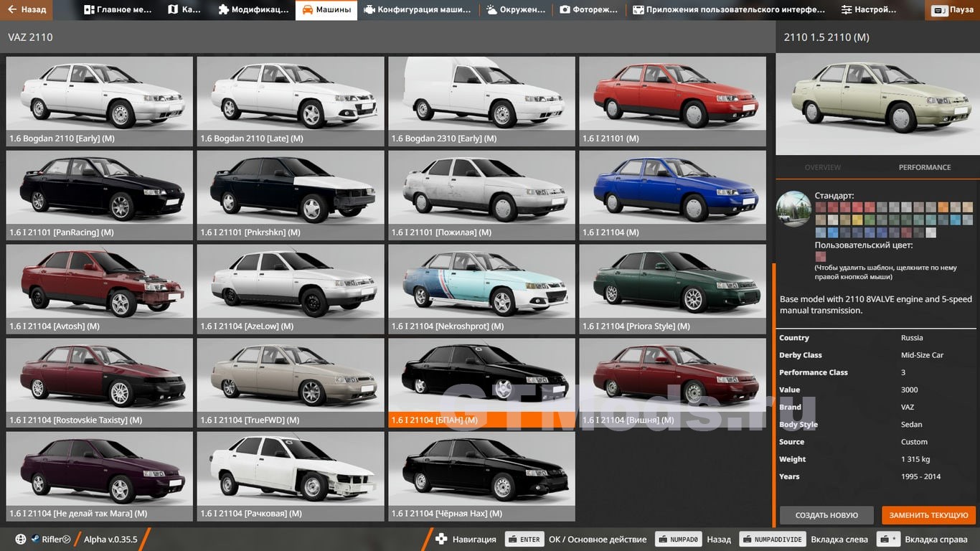Switch to the OVERVIEW tab
This screenshot has width=980, height=551.
[x=823, y=167]
